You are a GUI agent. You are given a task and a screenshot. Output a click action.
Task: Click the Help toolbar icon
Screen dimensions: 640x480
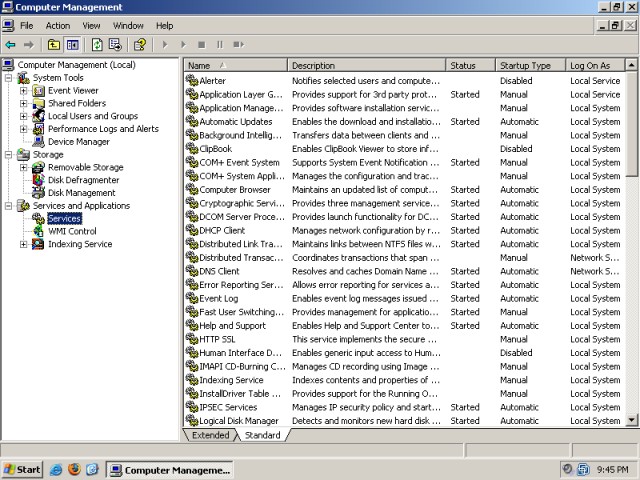click(140, 44)
